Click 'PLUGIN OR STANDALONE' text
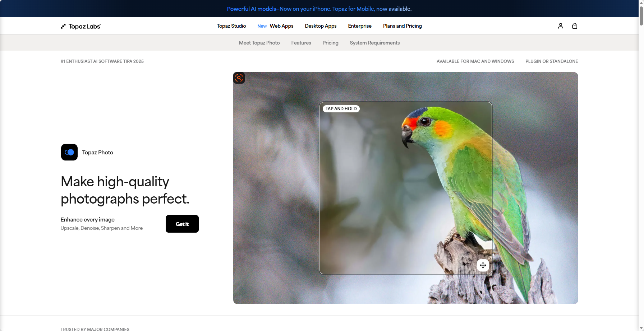Screen dimensions: 644x331 pos(552,61)
